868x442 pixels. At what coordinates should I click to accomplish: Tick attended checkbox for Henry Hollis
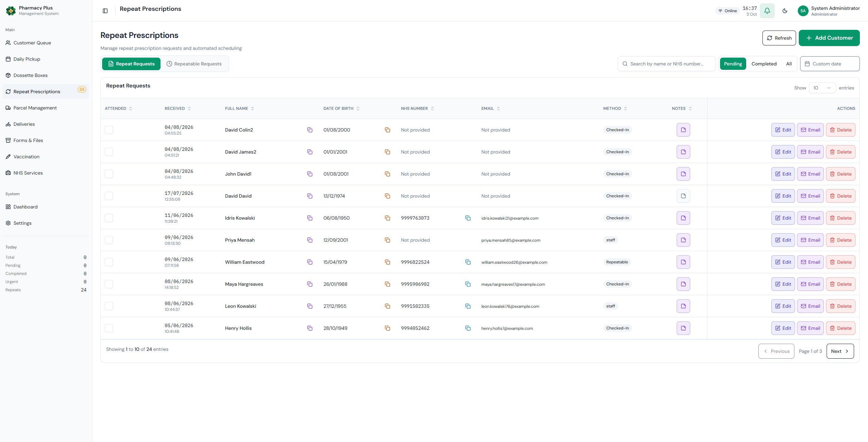(109, 328)
